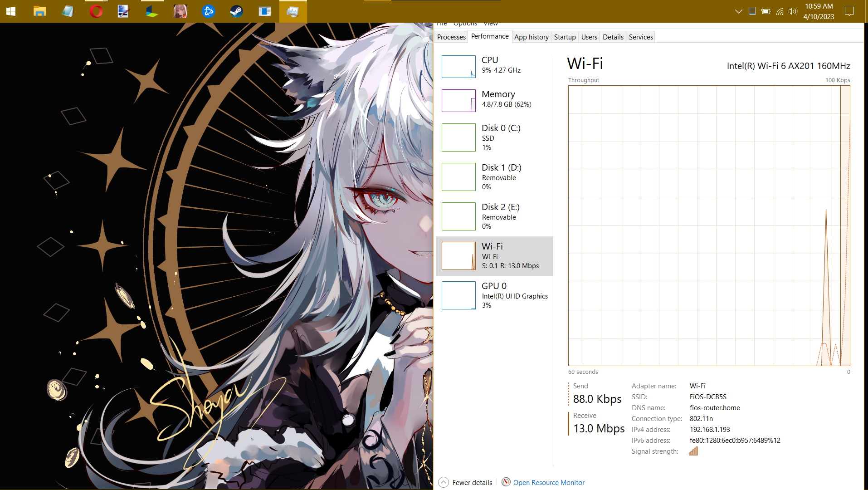The image size is (868, 490).
Task: Select Disk 2 (E:) in the sidebar
Action: tap(494, 216)
